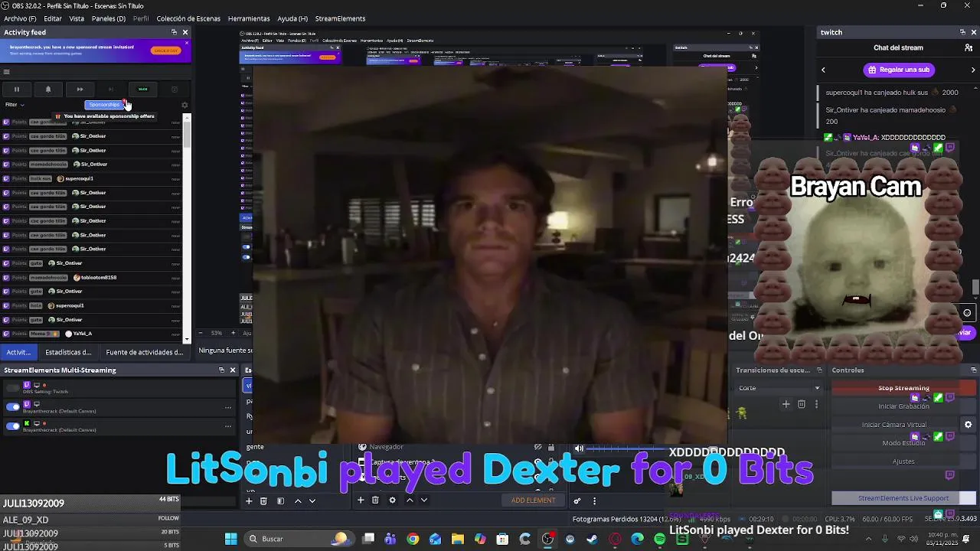Screen dimensions: 980x551
Task: Add a transition with plus icon
Action: [786, 404]
